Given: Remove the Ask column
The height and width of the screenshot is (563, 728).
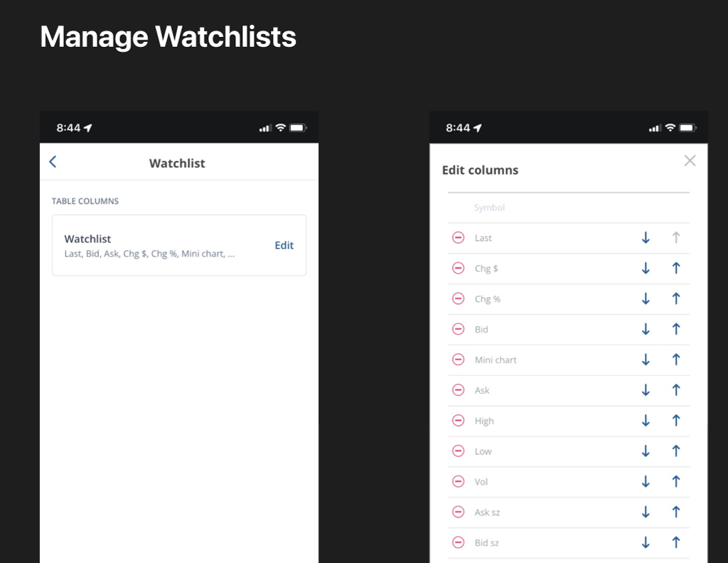Looking at the screenshot, I should 459,390.
